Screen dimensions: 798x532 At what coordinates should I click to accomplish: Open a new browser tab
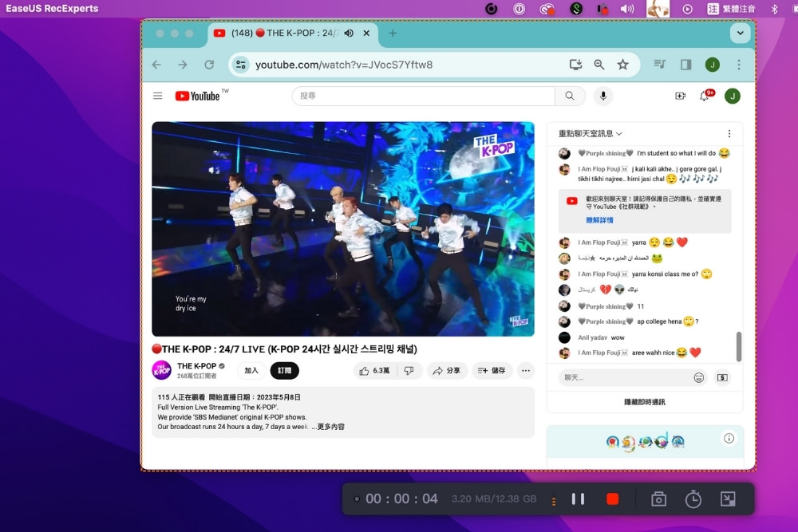coord(393,33)
